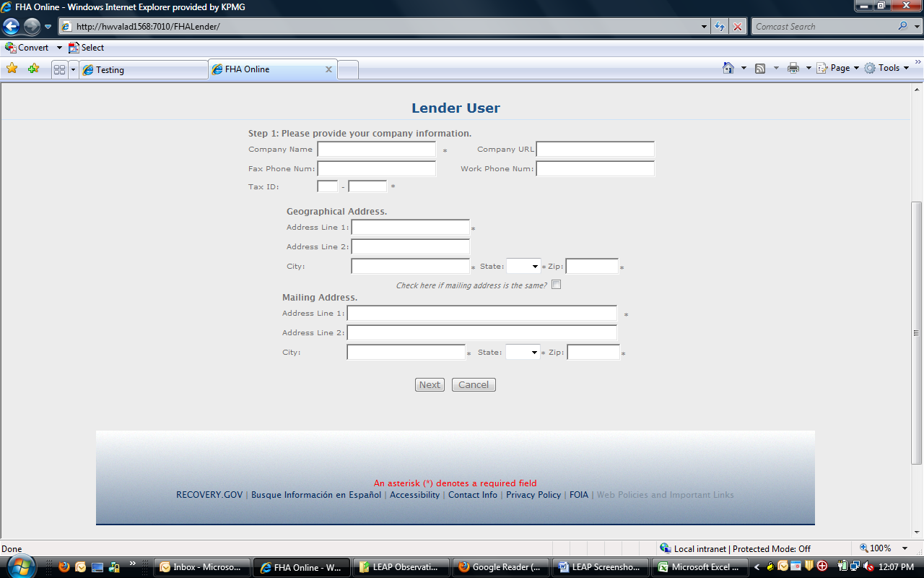Click the Cancel button
Screen dimensions: 924x578
coord(474,385)
